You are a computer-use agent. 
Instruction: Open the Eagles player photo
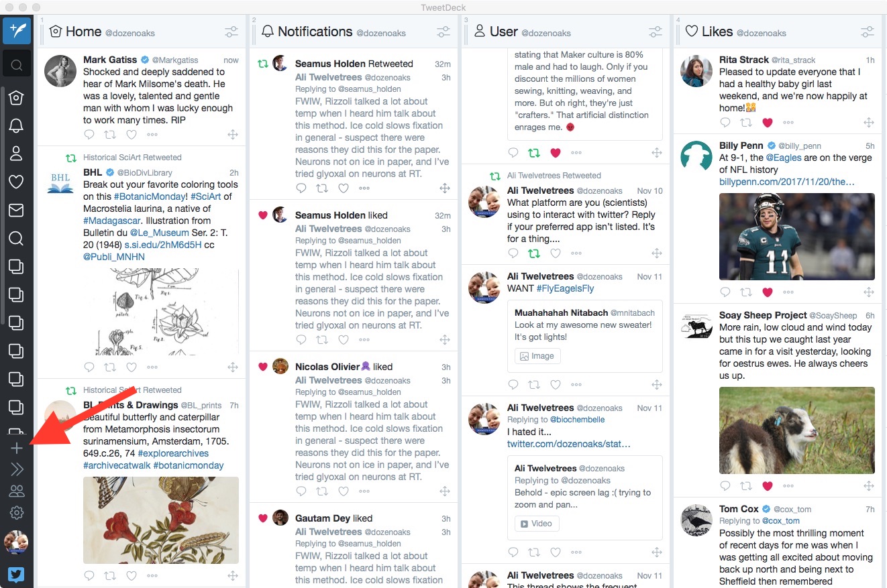pos(796,237)
